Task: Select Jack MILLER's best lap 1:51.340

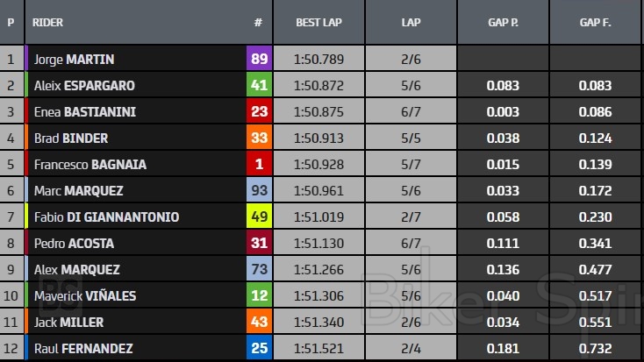Action: 319,323
